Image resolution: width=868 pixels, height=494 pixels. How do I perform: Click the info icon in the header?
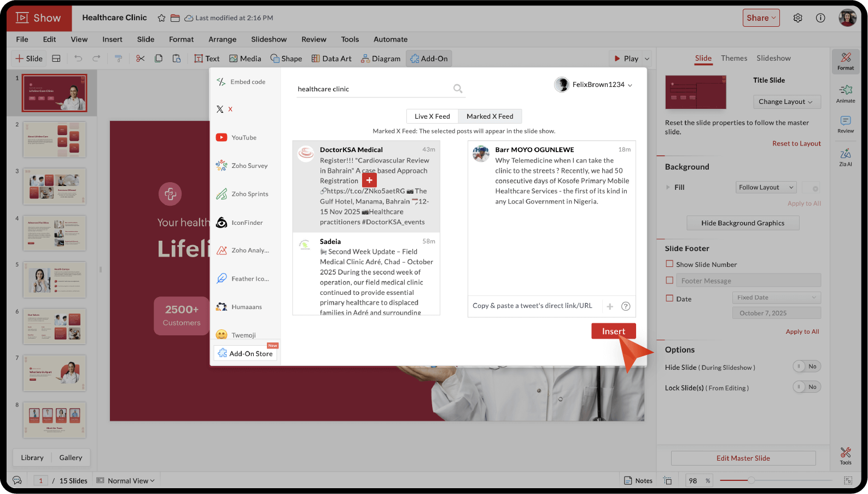pos(820,18)
